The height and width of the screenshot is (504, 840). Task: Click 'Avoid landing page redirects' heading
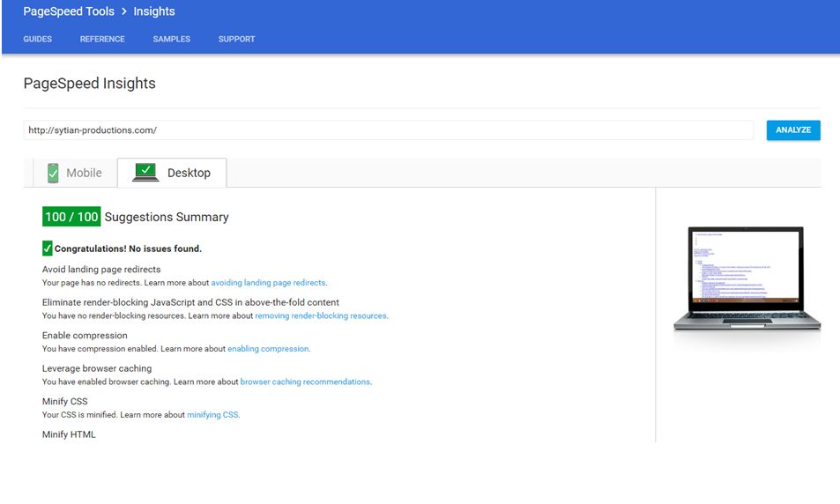tap(101, 270)
